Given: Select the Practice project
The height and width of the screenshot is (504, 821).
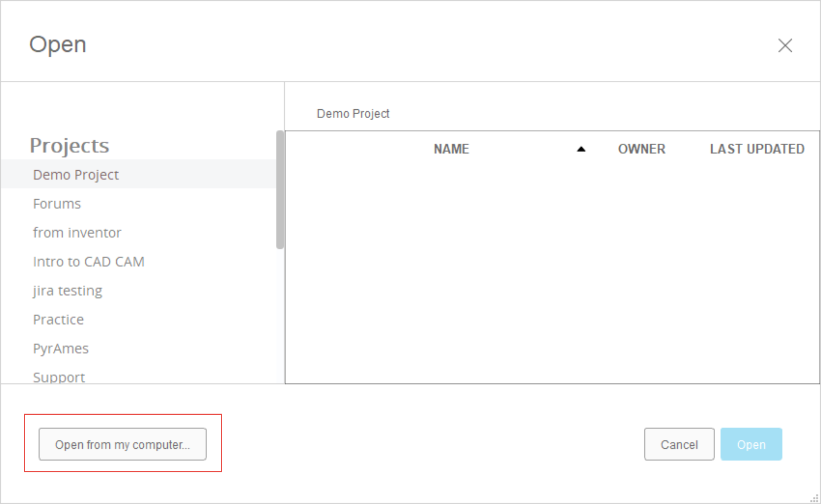Looking at the screenshot, I should (58, 319).
